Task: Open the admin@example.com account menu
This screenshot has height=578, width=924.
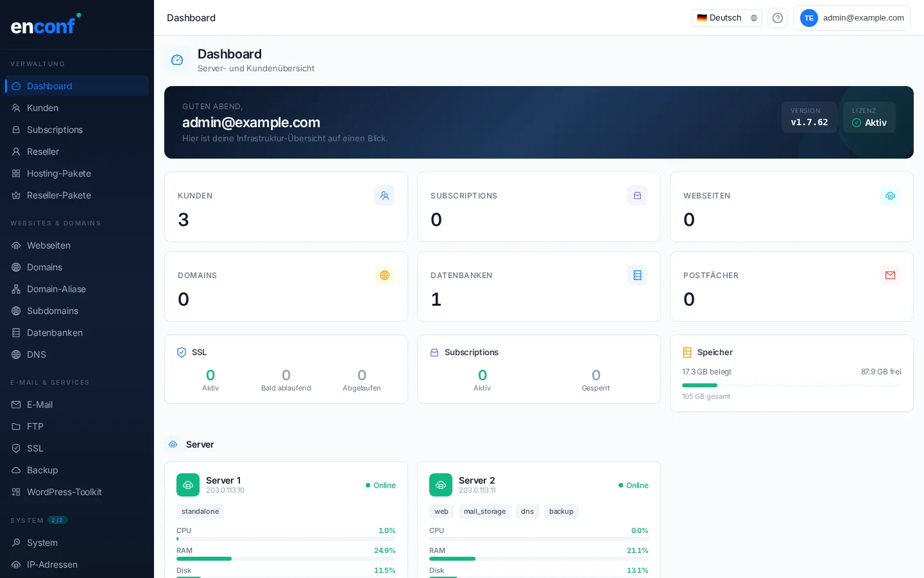Action: coord(851,18)
